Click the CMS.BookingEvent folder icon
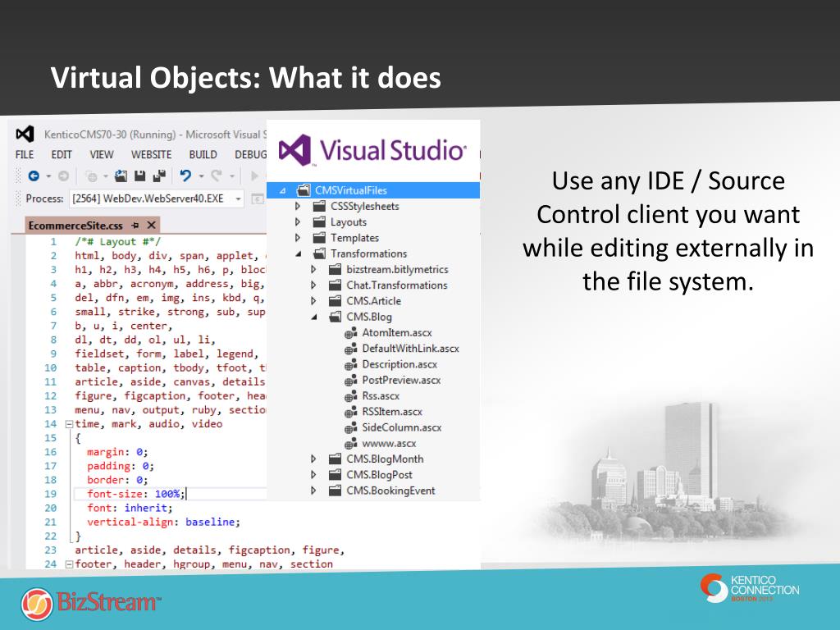This screenshot has width=840, height=630. click(x=336, y=491)
